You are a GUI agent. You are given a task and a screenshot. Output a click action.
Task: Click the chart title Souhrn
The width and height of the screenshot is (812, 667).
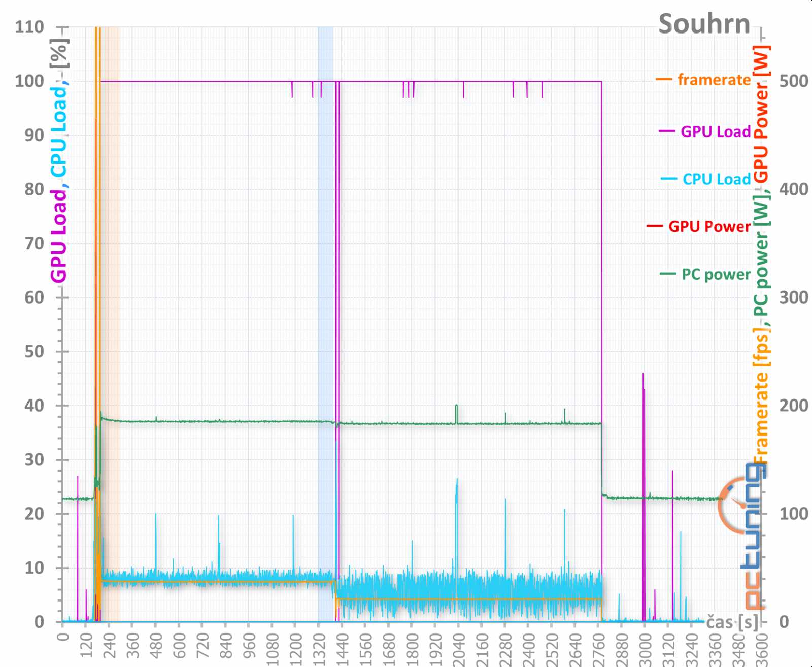click(x=704, y=24)
